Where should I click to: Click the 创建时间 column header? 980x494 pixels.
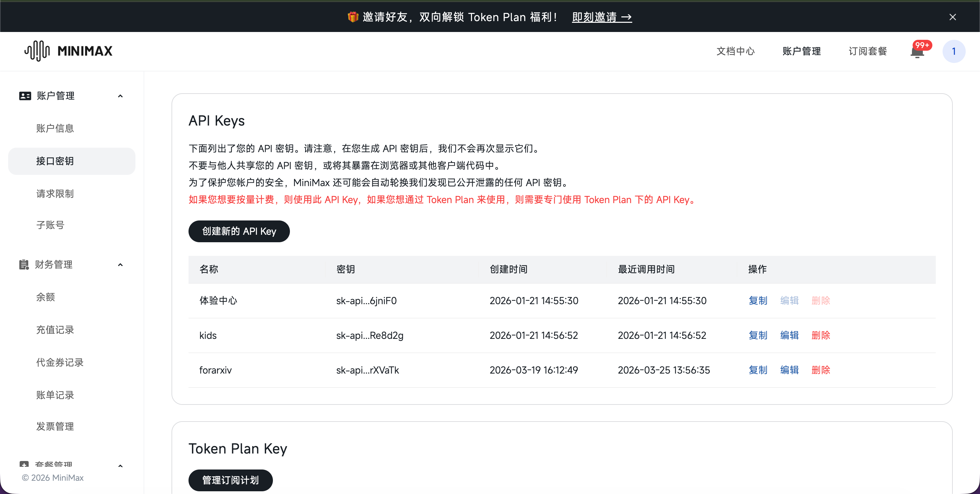click(509, 269)
